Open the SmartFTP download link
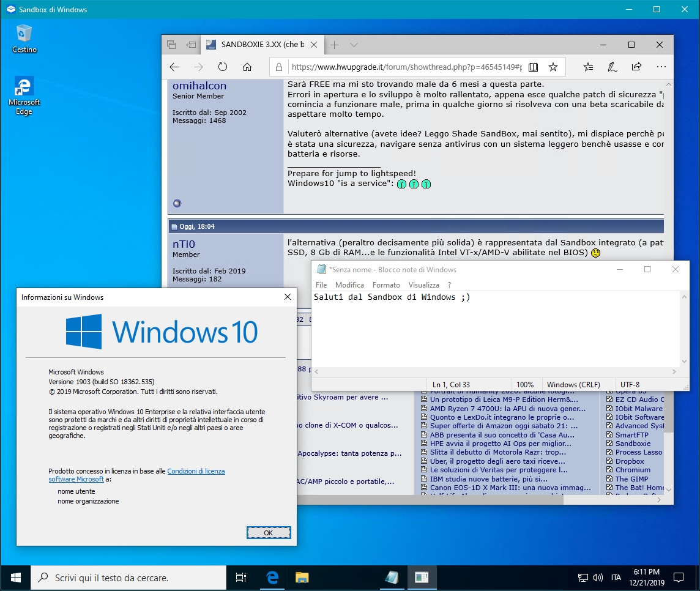700x591 pixels. point(631,435)
